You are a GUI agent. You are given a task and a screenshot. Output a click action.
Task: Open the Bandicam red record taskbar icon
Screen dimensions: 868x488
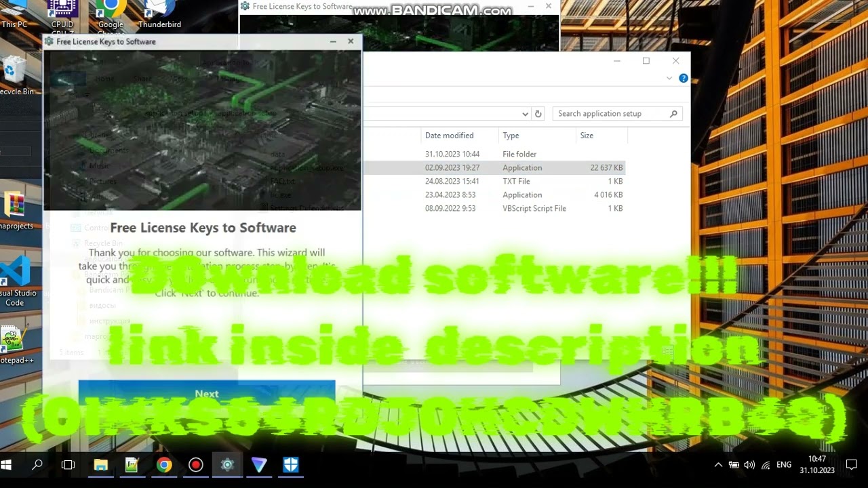(196, 465)
